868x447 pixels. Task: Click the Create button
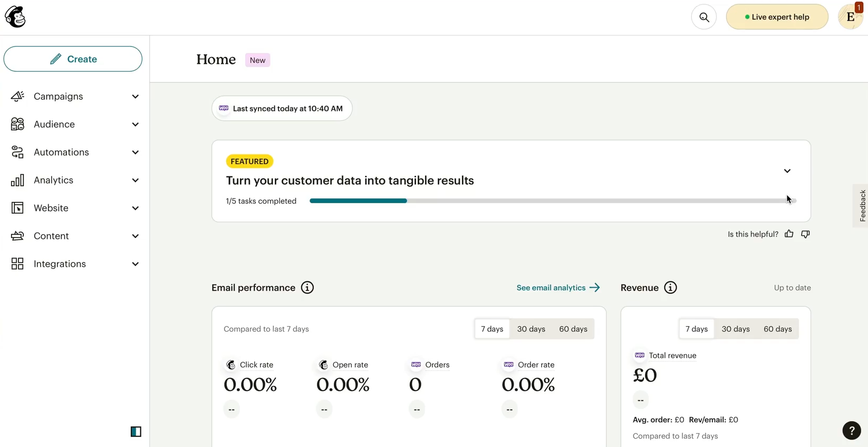pos(73,59)
